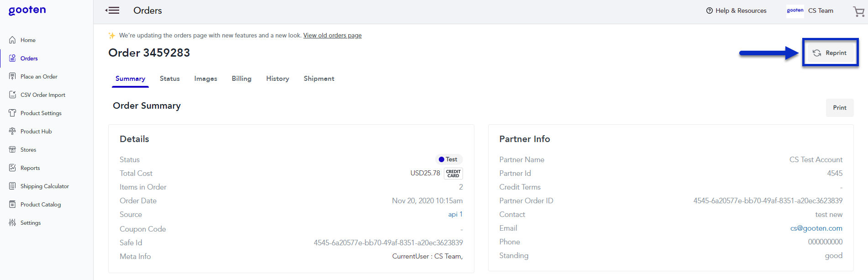Click the Home icon in sidebar
The height and width of the screenshot is (280, 868).
point(12,40)
